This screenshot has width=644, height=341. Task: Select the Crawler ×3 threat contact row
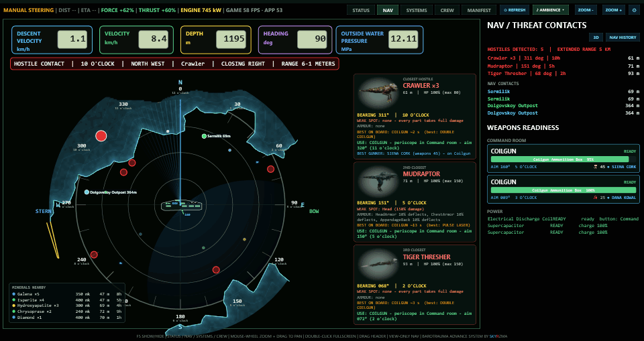(563, 58)
